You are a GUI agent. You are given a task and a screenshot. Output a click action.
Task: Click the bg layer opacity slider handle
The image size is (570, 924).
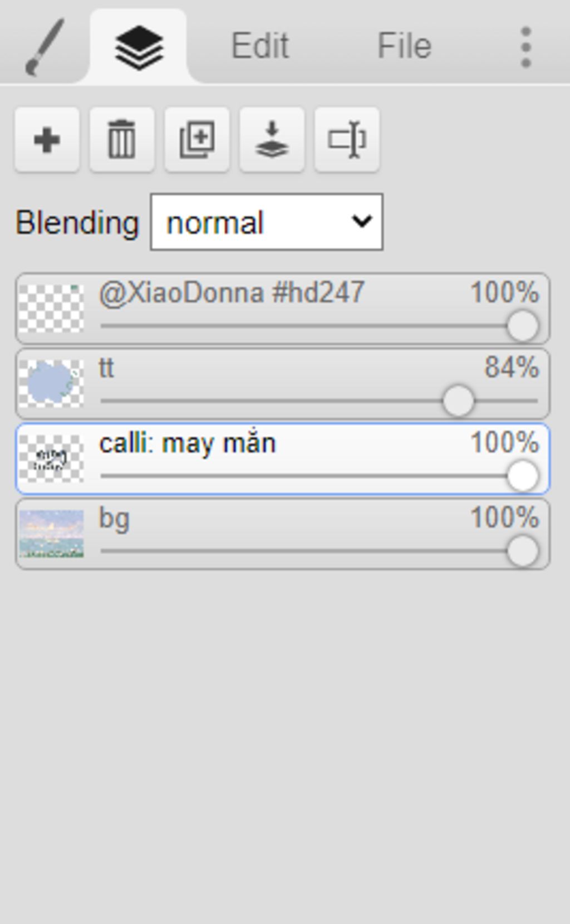(523, 551)
